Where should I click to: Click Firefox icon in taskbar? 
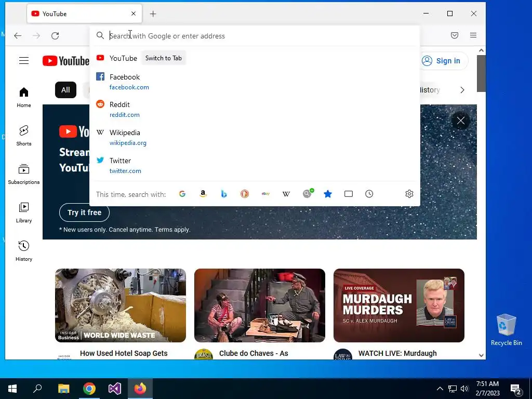(x=140, y=389)
